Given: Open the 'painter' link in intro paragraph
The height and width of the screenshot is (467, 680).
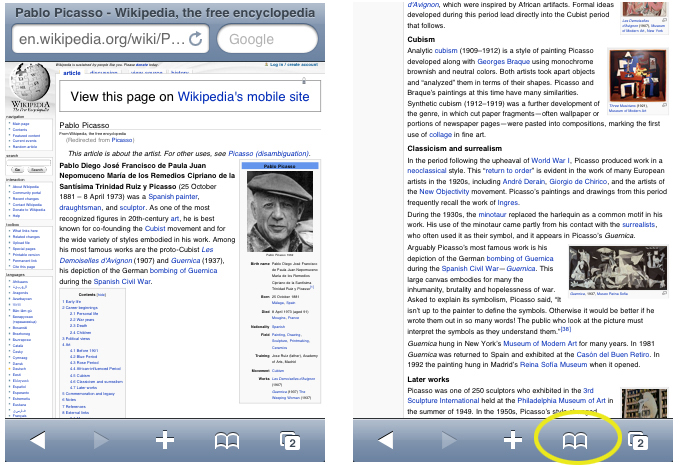Looking at the screenshot, I should [186, 197].
